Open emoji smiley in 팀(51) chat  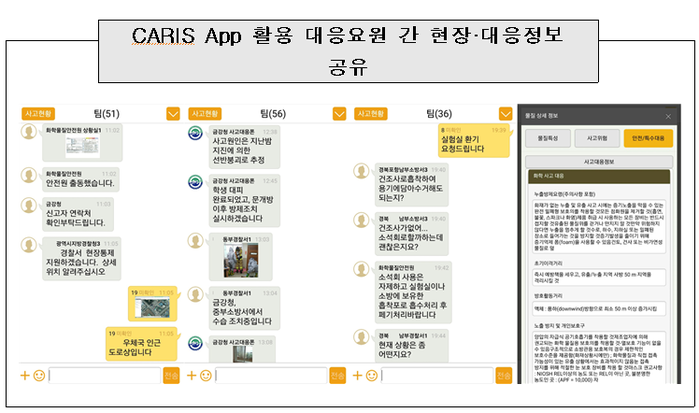tap(39, 376)
